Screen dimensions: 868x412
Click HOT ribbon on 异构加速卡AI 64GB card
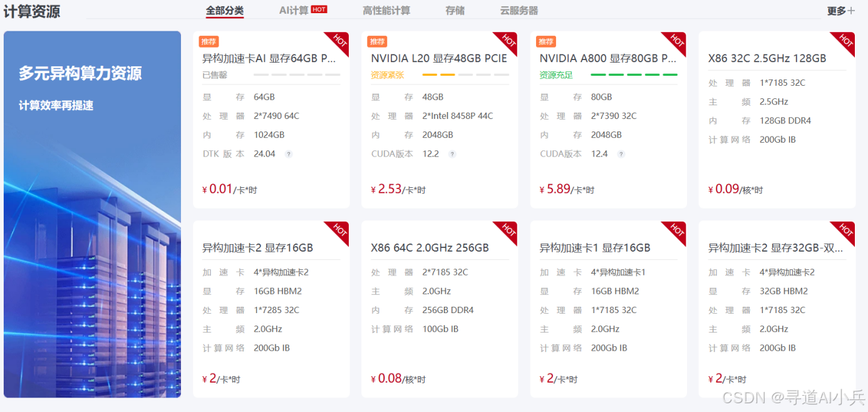tap(340, 41)
